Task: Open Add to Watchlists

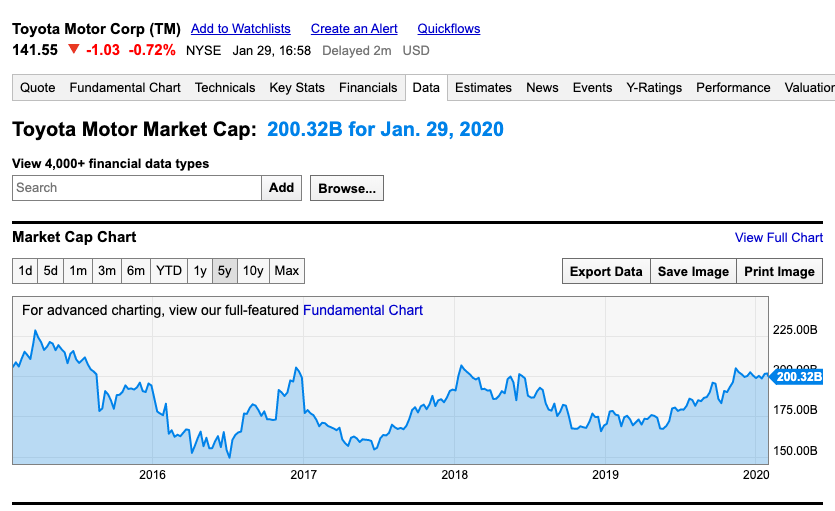Action: tap(241, 29)
